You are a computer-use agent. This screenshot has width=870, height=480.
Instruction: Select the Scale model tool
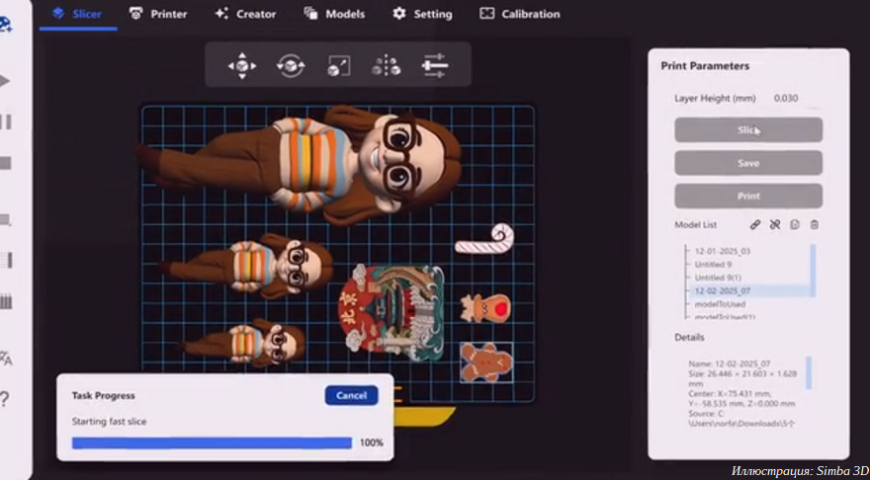338,65
